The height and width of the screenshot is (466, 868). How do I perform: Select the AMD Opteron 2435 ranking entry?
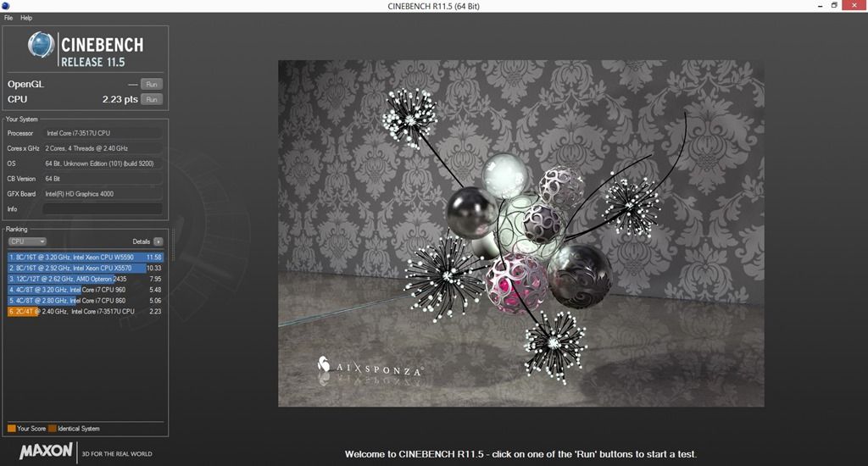click(x=85, y=279)
